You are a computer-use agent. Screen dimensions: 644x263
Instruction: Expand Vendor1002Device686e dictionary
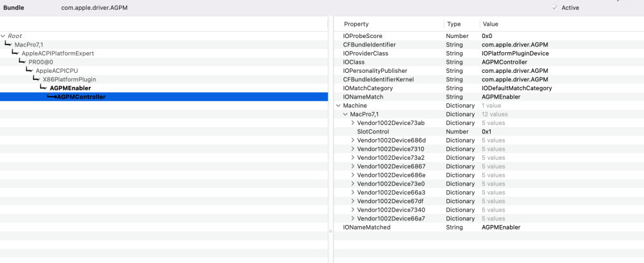click(352, 175)
